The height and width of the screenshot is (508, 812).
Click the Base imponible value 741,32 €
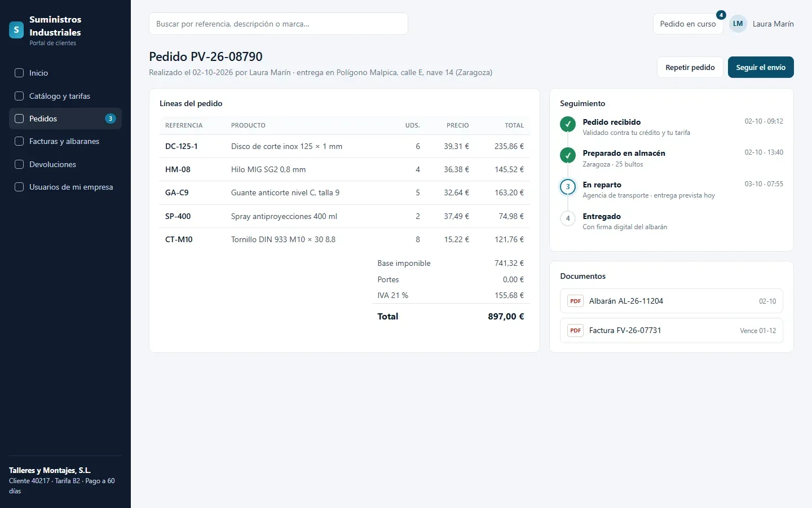(x=509, y=263)
